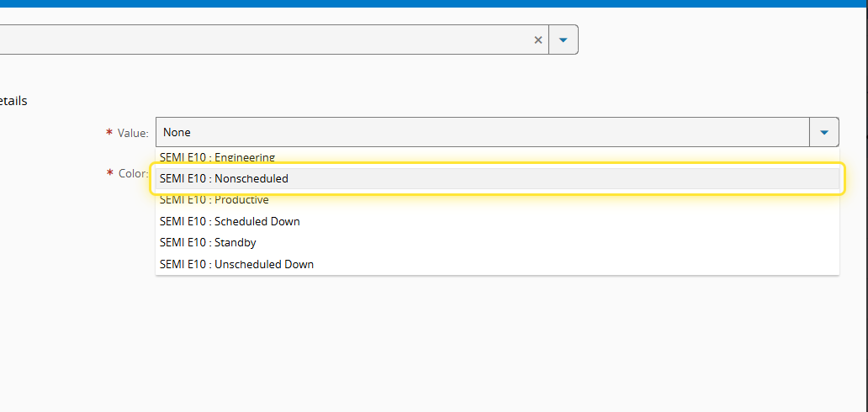Select SEMI E10 : Engineering option
868x412 pixels.
pos(217,156)
